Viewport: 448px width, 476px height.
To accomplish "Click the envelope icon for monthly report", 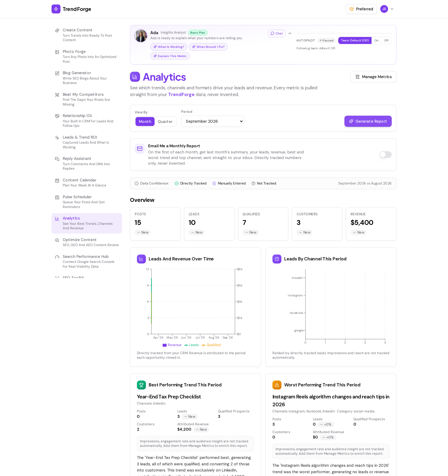I will pyautogui.click(x=140, y=149).
